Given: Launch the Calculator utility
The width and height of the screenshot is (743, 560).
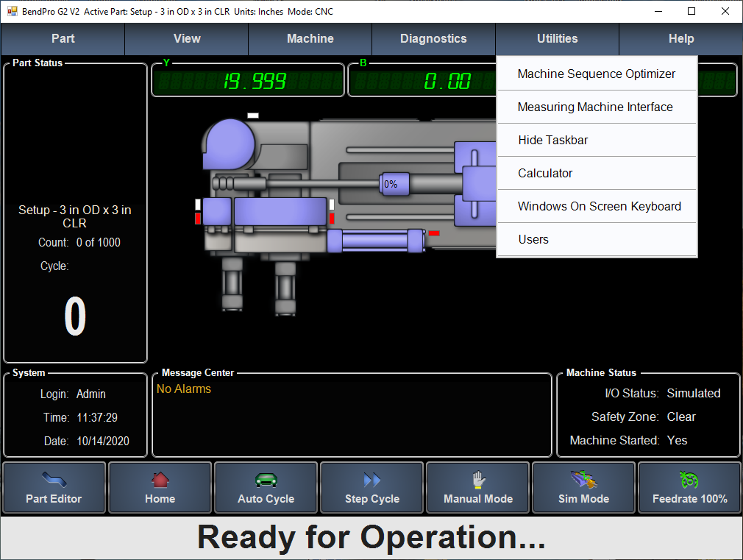Looking at the screenshot, I should (x=545, y=173).
